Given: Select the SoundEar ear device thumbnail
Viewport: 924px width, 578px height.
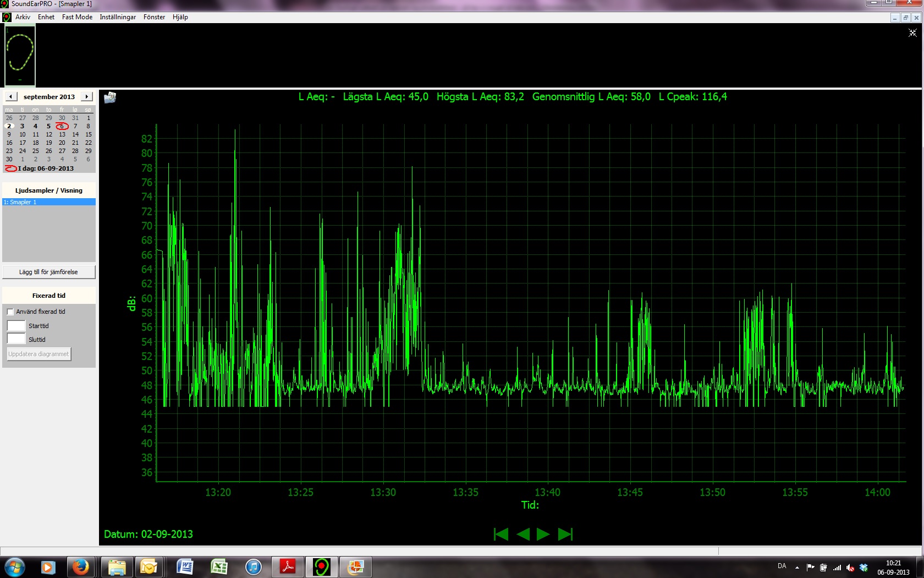Looking at the screenshot, I should coord(20,55).
